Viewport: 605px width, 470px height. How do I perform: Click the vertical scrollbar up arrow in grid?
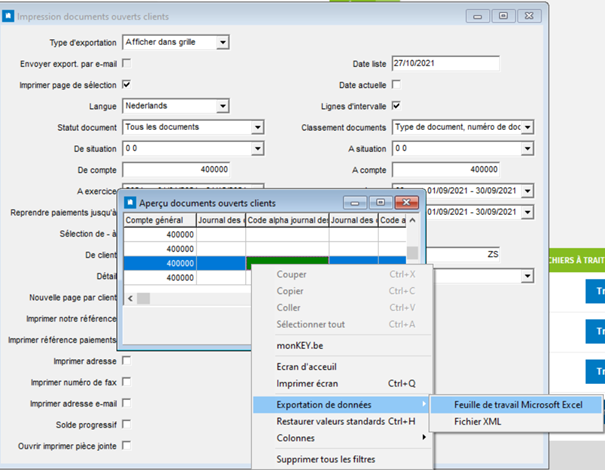click(412, 220)
